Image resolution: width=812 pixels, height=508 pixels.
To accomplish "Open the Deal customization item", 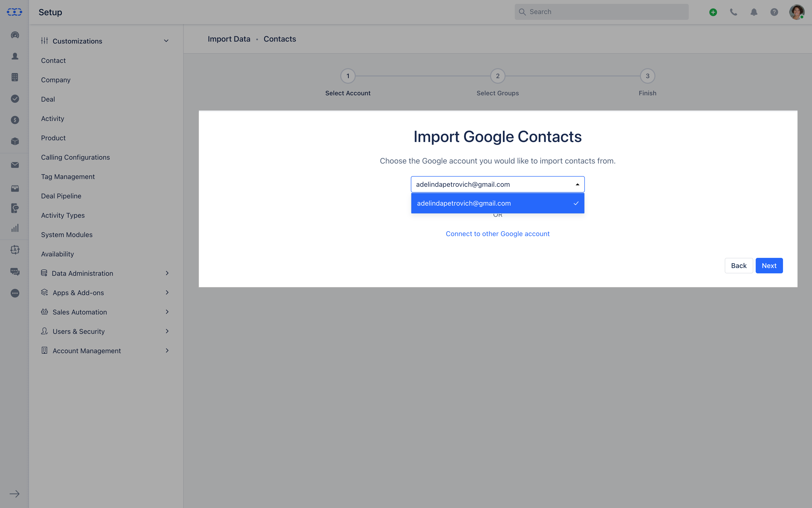I will 48,99.
